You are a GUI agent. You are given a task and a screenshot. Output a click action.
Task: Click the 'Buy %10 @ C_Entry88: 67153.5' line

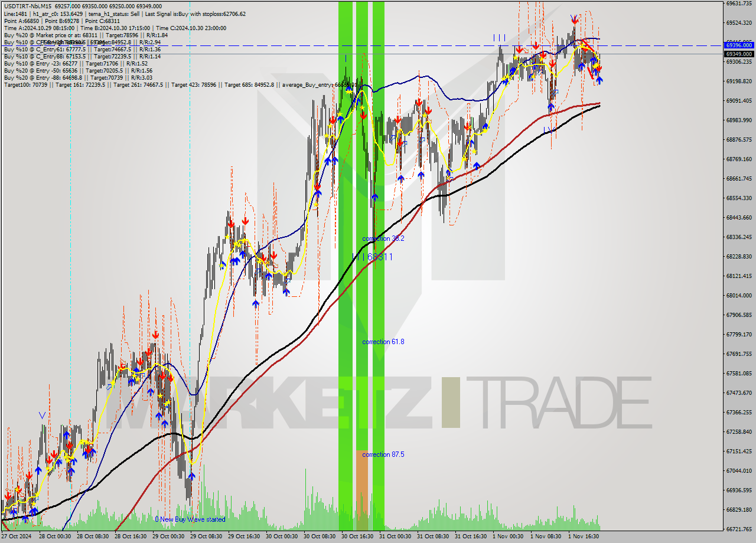coord(82,57)
